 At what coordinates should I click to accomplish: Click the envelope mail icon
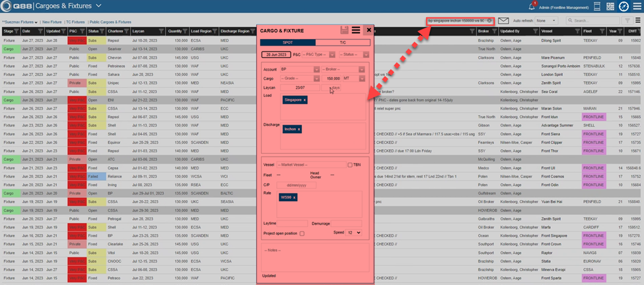(x=503, y=20)
